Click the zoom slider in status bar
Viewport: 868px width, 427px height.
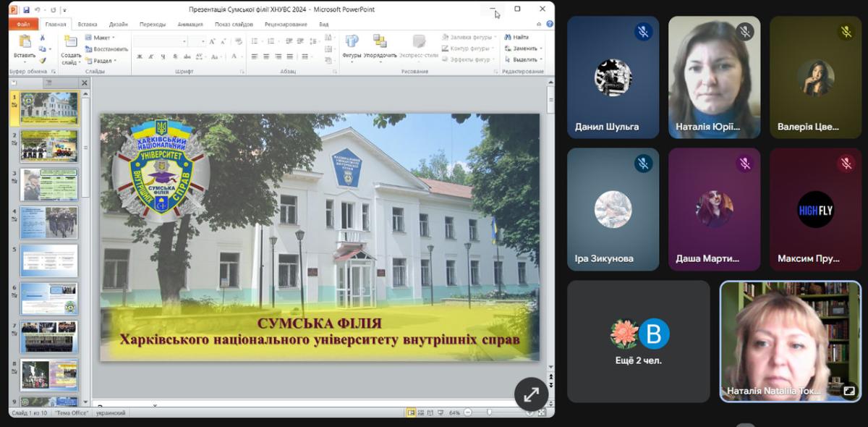[x=490, y=413]
